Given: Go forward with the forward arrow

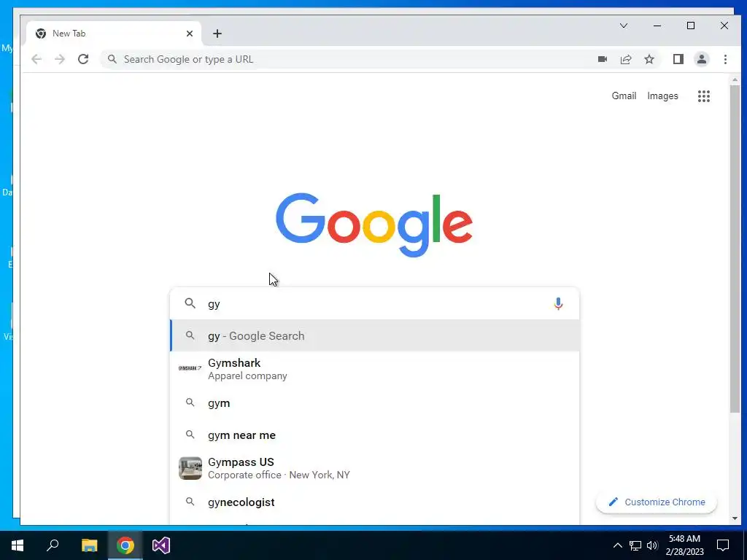Looking at the screenshot, I should coord(60,59).
